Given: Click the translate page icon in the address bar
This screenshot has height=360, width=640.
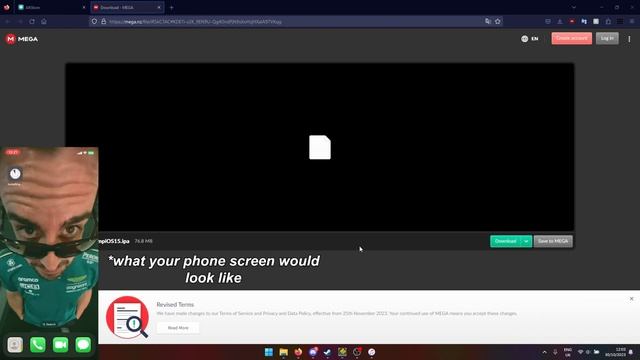Looking at the screenshot, I should coord(487,21).
